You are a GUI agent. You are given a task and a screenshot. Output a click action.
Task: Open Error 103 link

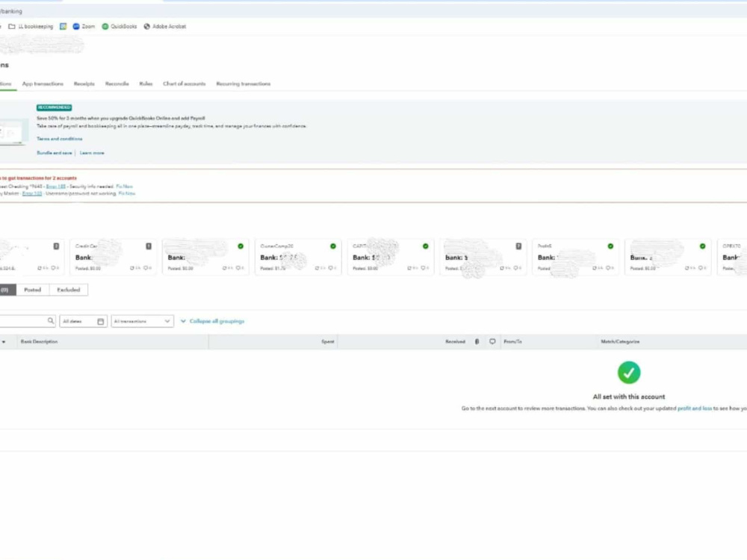click(32, 194)
